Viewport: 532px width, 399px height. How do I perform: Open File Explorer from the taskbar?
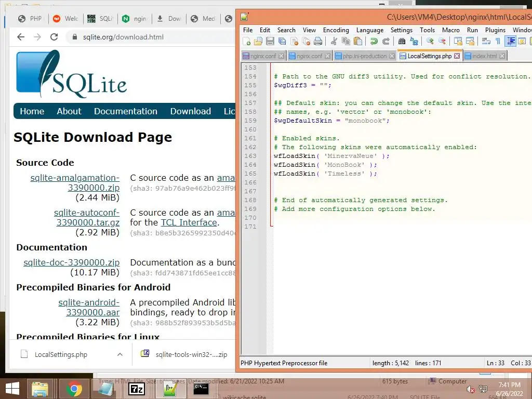pos(39,389)
